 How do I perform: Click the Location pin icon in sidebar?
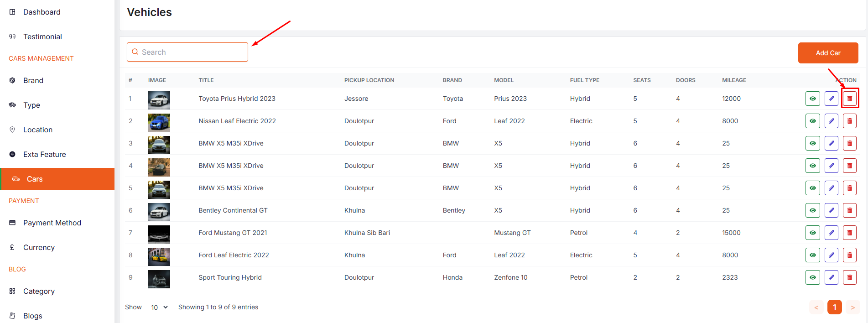point(12,130)
